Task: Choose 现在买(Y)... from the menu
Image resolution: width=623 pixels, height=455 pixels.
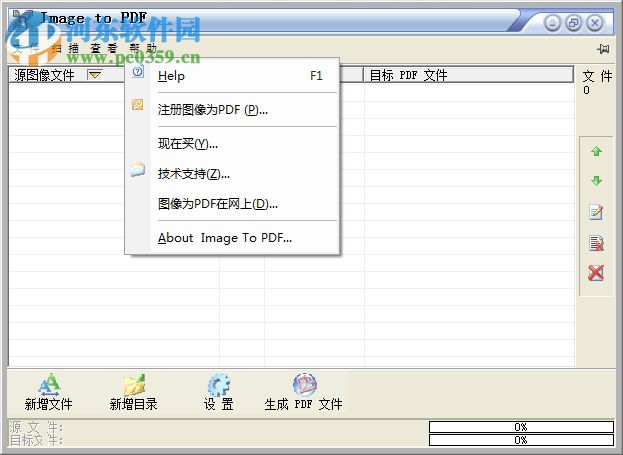Action: [232, 143]
